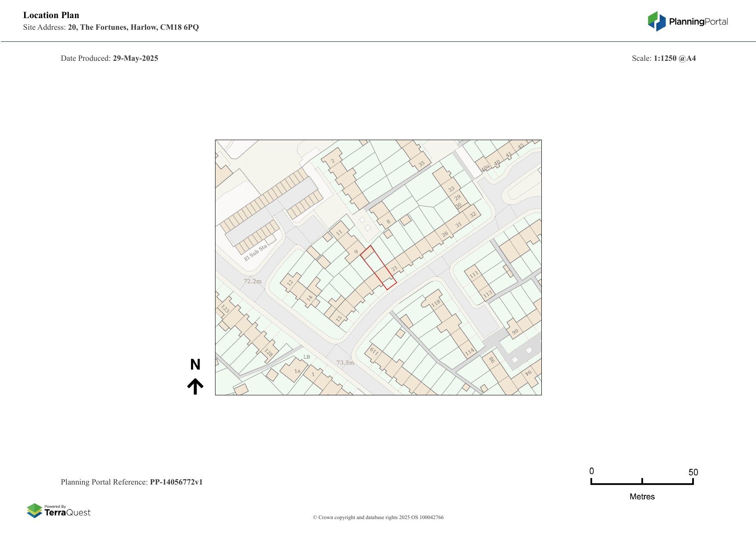Click the '50' scale bar value
Image resolution: width=756 pixels, height=535 pixels.
click(693, 472)
